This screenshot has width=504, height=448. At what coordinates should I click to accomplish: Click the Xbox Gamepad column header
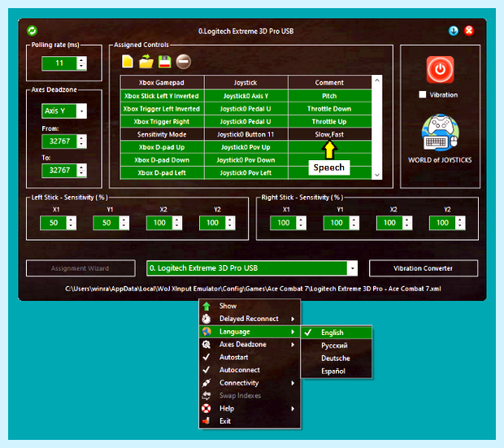click(162, 83)
